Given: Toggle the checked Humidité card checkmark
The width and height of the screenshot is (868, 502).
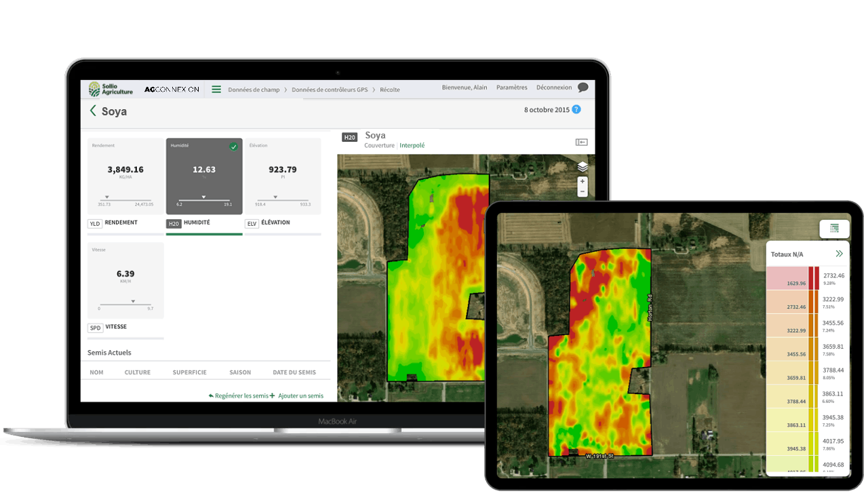Looking at the screenshot, I should (233, 147).
